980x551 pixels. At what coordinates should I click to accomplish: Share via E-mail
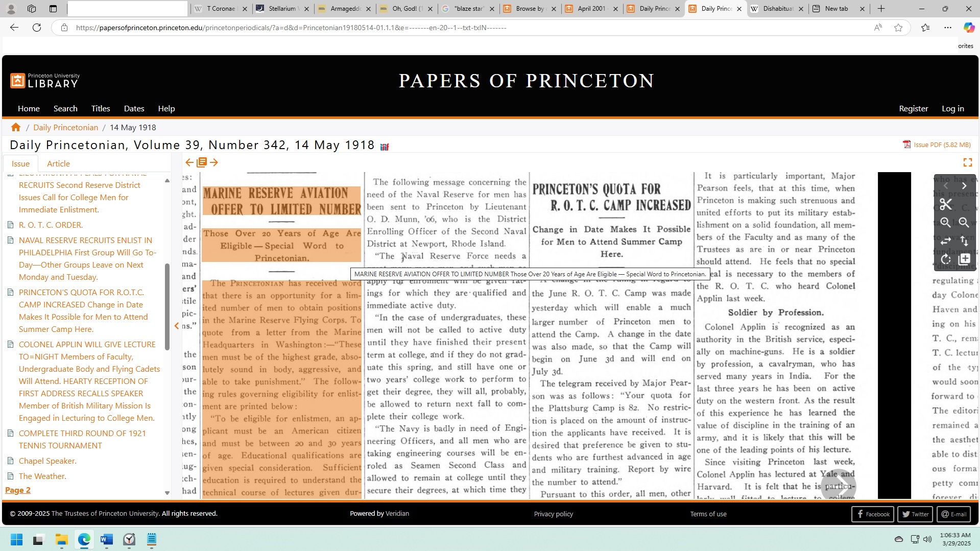coord(953,514)
